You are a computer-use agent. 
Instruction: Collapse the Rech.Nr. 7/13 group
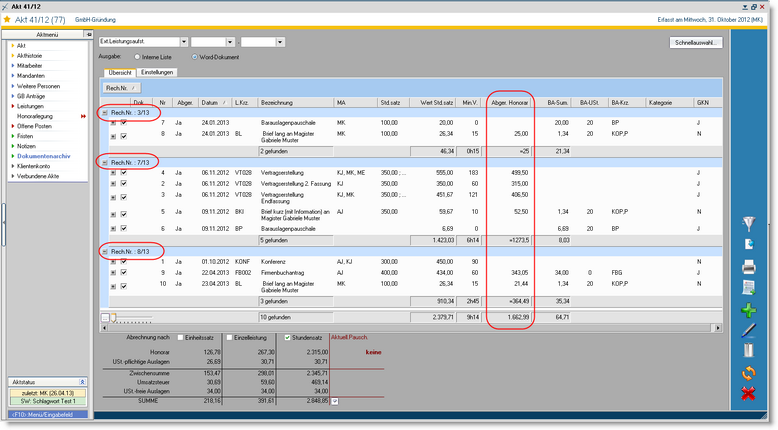(x=105, y=162)
